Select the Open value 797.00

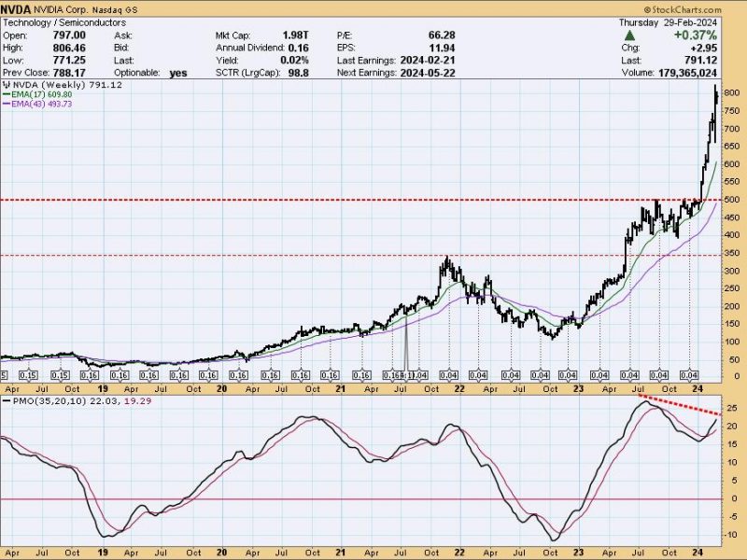[x=69, y=35]
